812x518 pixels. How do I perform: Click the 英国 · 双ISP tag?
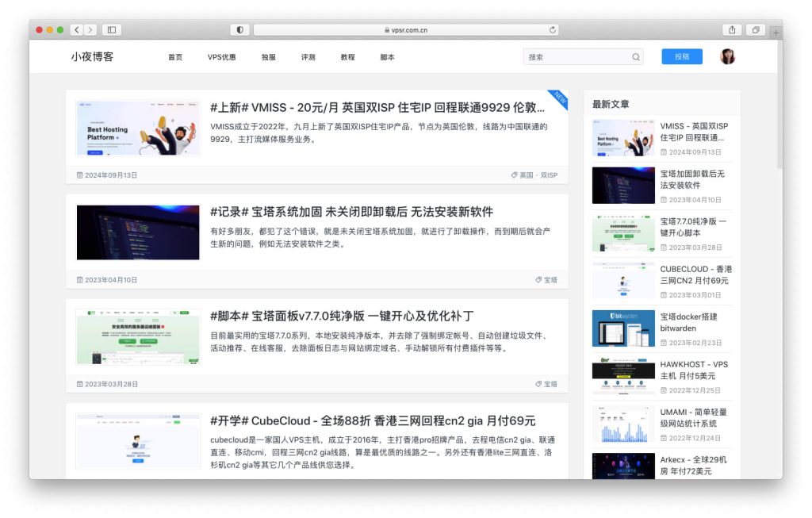tap(538, 175)
